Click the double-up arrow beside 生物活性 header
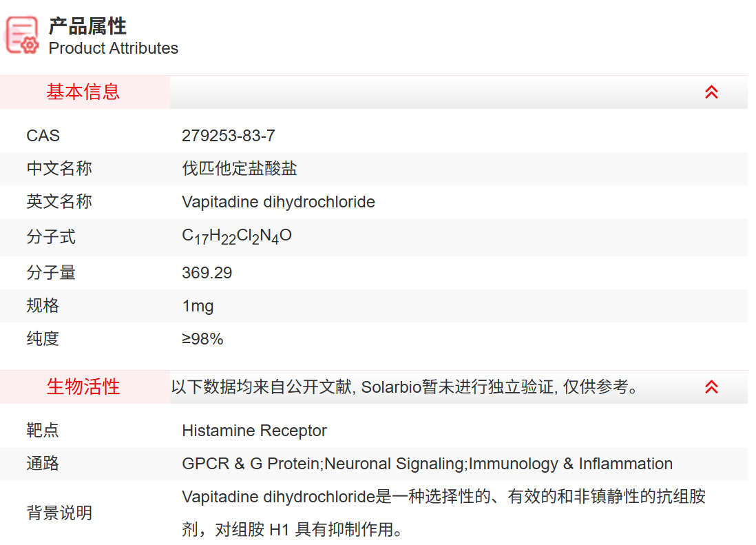Screen dimensions: 756x545 tap(712, 387)
